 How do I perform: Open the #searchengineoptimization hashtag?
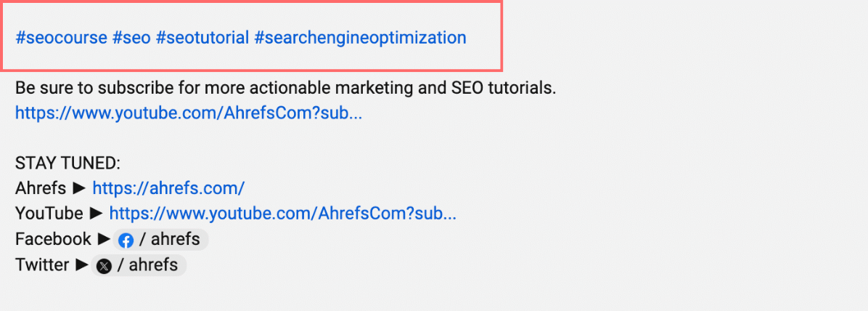[x=360, y=37]
